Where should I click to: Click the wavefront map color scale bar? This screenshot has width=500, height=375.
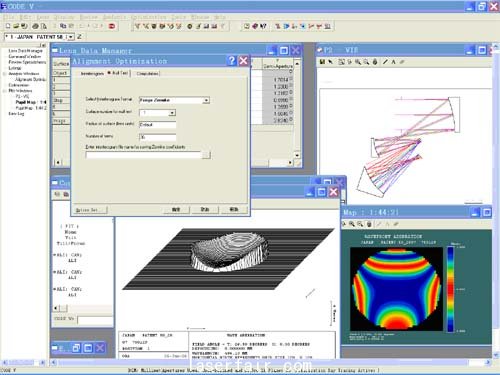pyautogui.click(x=450, y=289)
